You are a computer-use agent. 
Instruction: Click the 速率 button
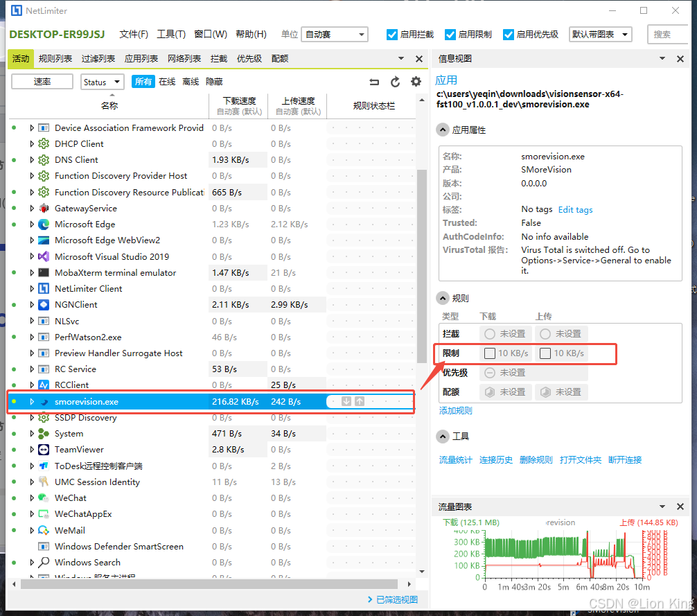pyautogui.click(x=42, y=82)
